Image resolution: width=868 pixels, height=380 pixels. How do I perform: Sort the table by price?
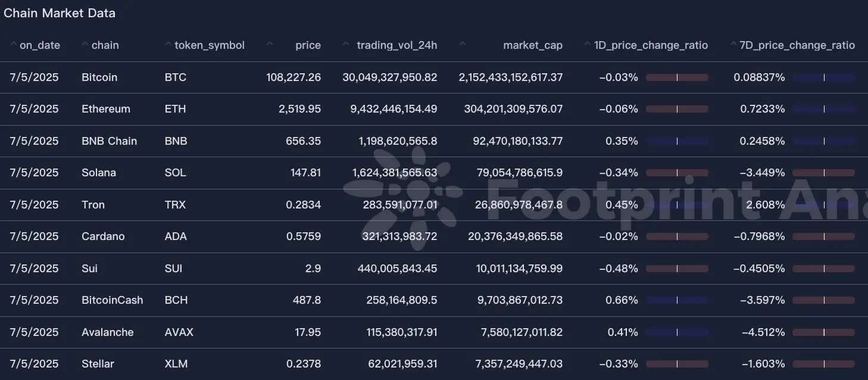pyautogui.click(x=269, y=44)
